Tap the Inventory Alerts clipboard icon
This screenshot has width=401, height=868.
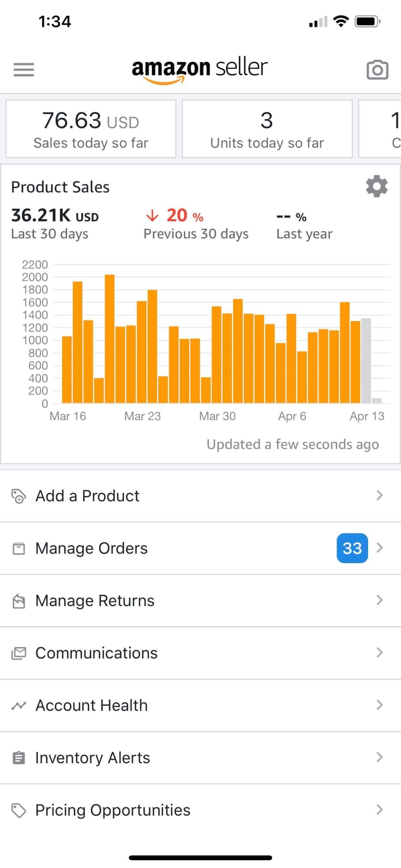point(18,758)
